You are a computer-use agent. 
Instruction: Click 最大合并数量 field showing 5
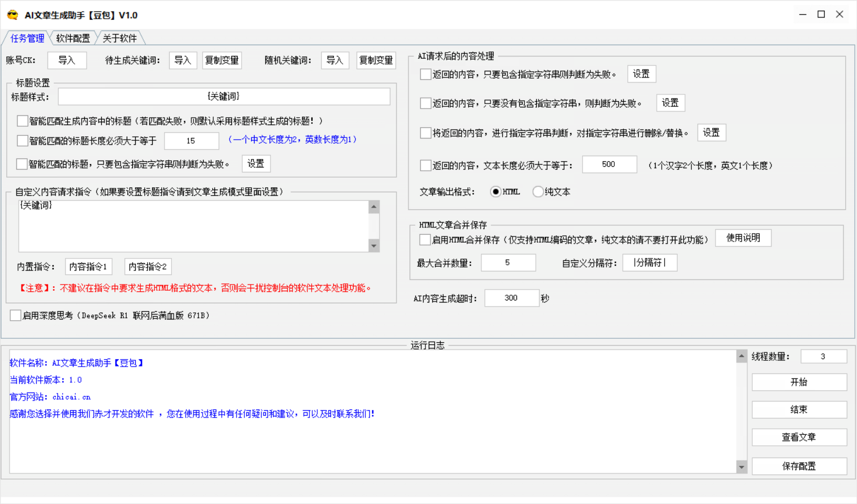508,263
